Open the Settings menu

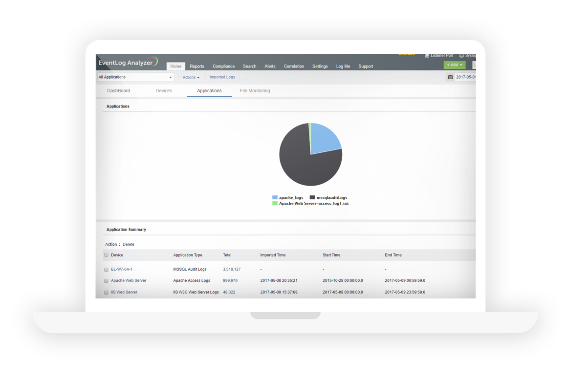320,66
